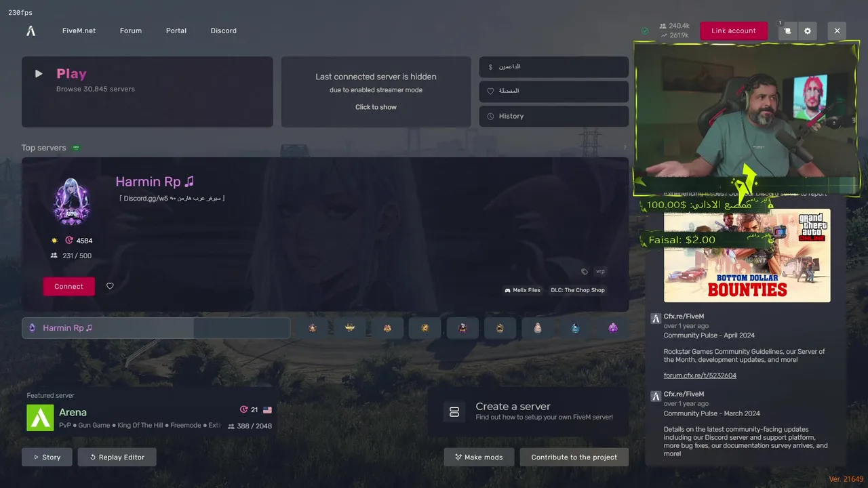Screen dimensions: 868x488
Task: Click Contribute to the project
Action: [x=574, y=457]
